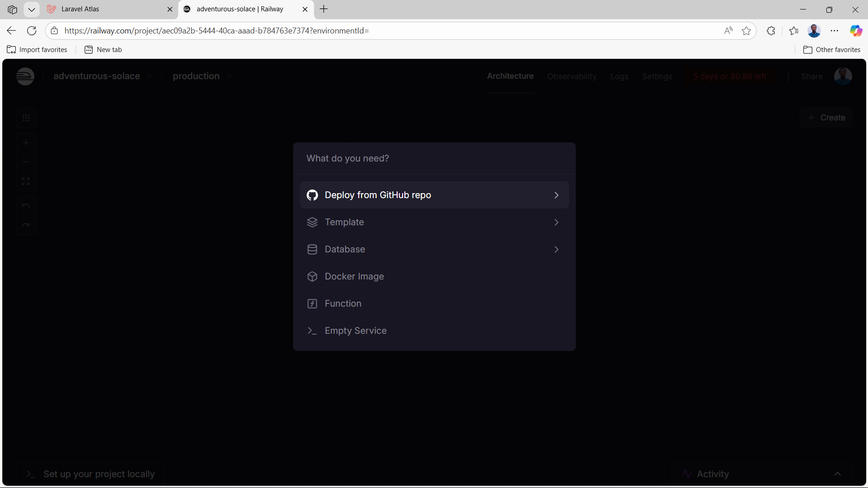Switch to the Laravel Atlas browser tab

tap(109, 9)
